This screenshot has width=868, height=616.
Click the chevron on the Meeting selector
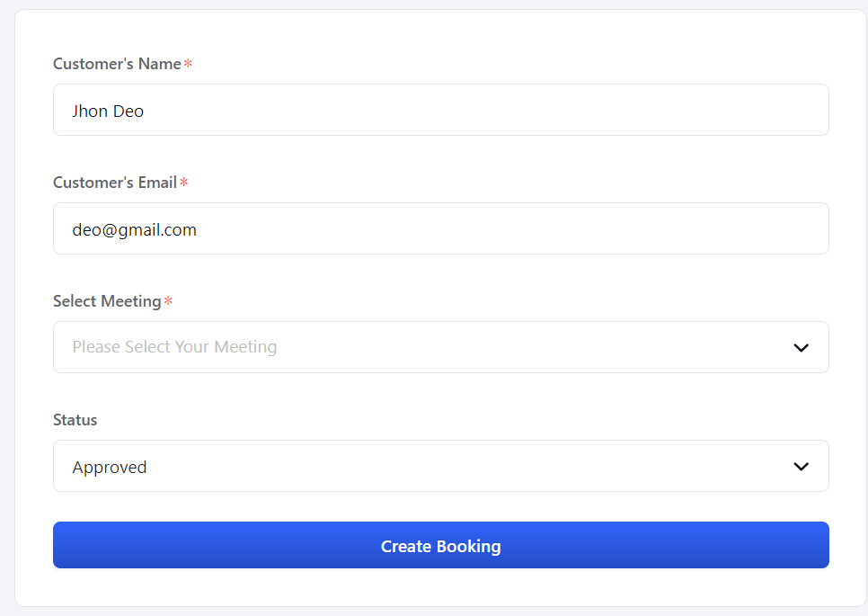click(801, 347)
